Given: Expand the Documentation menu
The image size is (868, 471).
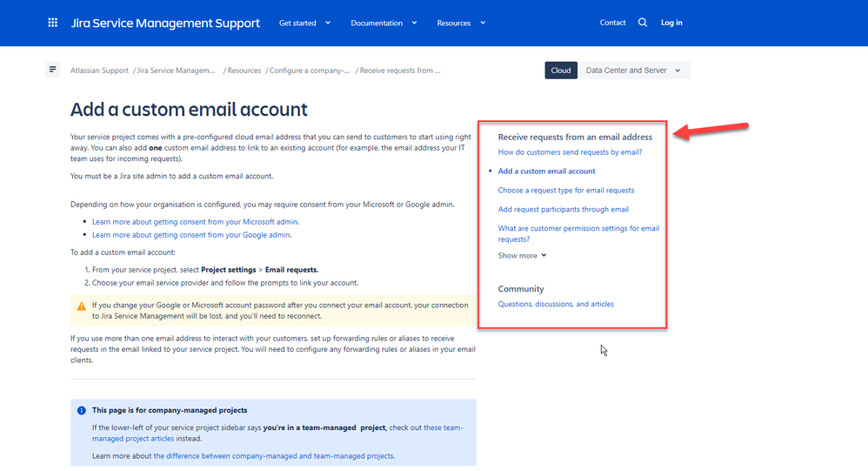Looking at the screenshot, I should pos(384,23).
